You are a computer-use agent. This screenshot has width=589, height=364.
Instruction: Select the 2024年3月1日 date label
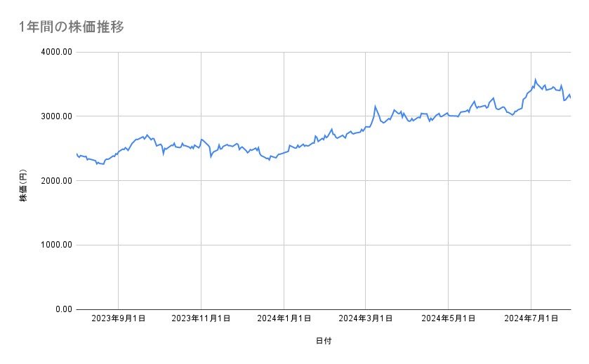tap(365, 319)
